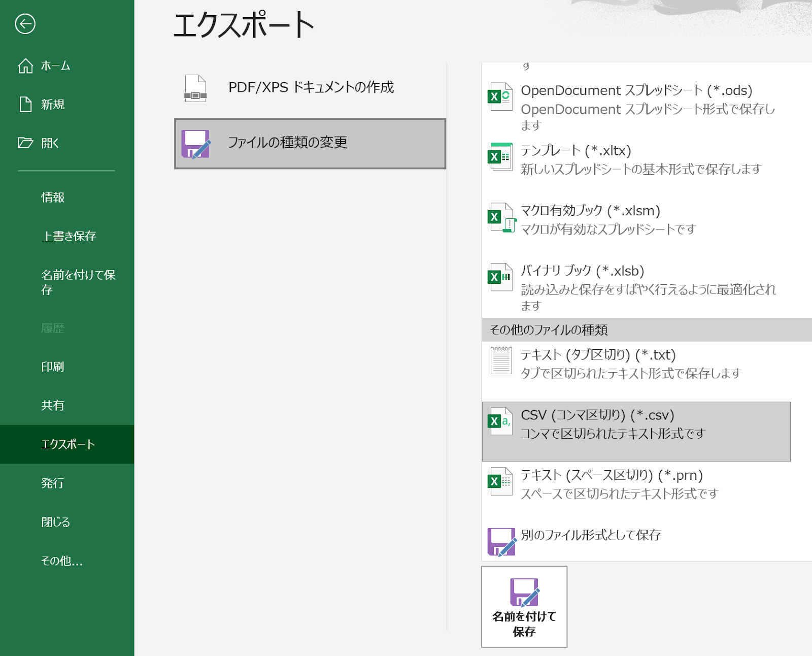Choose CSV (コンマ区切り) (*.csv) format
Viewport: 812px width, 656px height.
[x=636, y=432]
